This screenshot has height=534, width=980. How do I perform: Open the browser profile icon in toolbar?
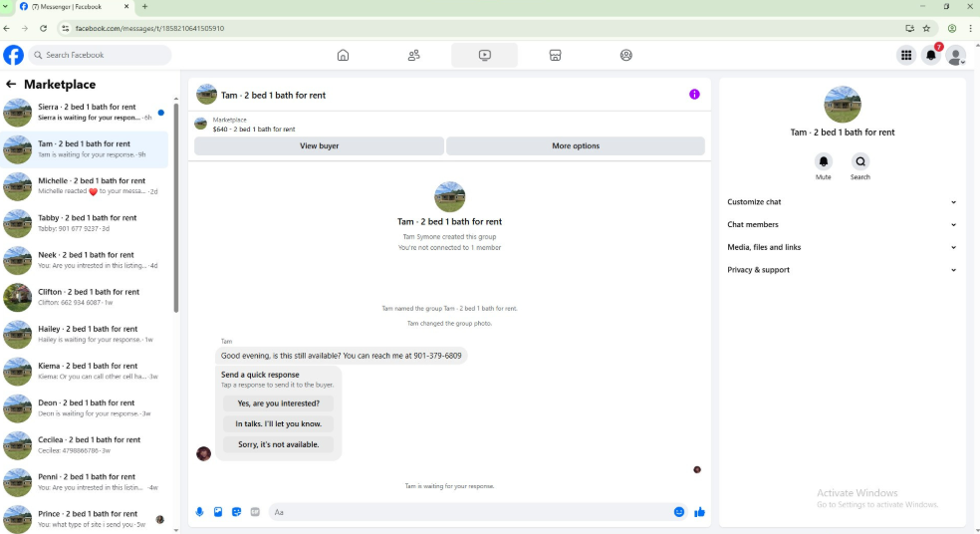tap(952, 28)
